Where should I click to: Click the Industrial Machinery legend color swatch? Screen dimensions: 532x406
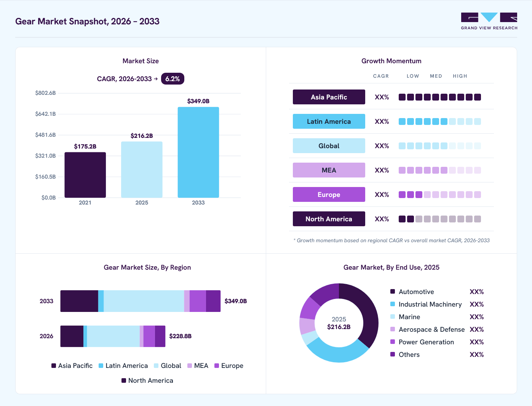click(393, 304)
